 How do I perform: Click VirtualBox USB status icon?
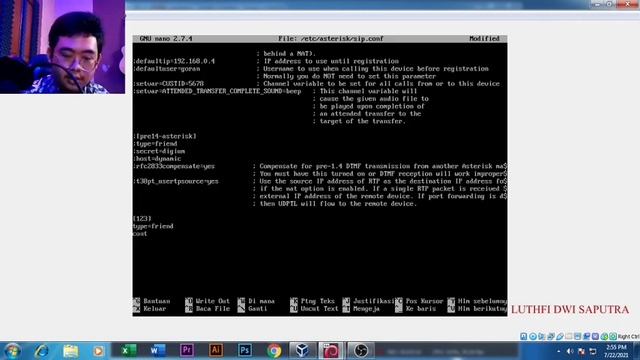pos(560,336)
